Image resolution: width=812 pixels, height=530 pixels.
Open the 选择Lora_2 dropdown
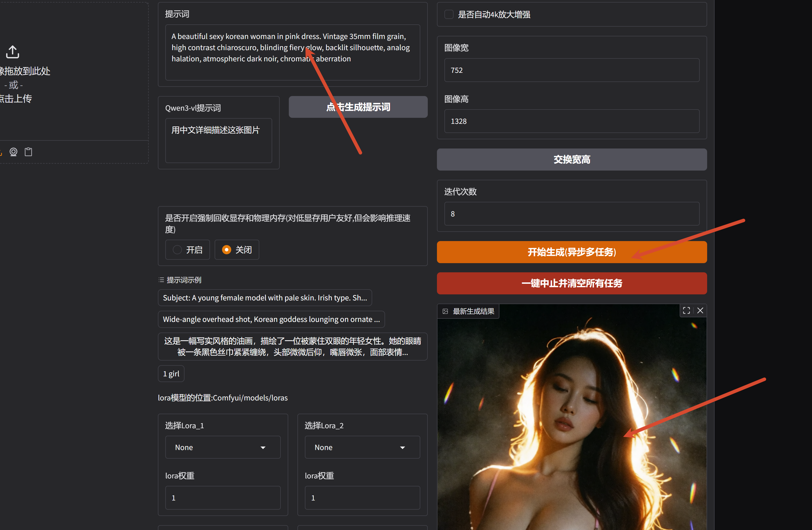(362, 447)
